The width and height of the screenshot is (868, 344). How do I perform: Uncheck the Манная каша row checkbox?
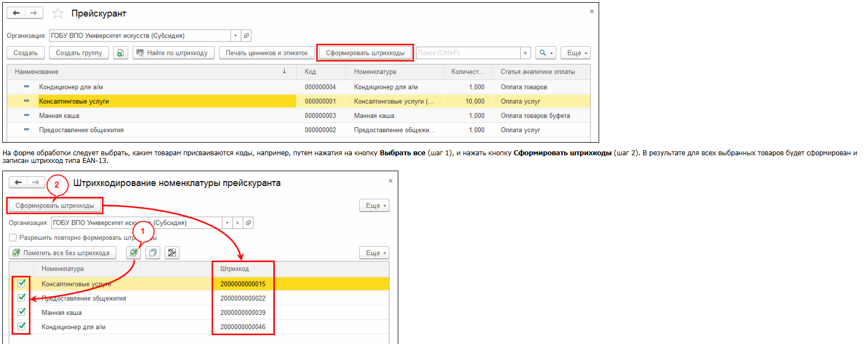[x=21, y=312]
